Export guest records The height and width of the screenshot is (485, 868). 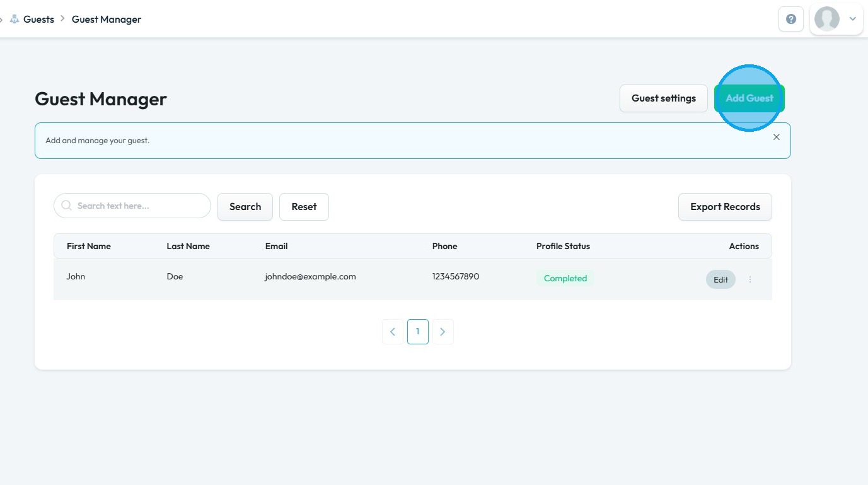[725, 207]
